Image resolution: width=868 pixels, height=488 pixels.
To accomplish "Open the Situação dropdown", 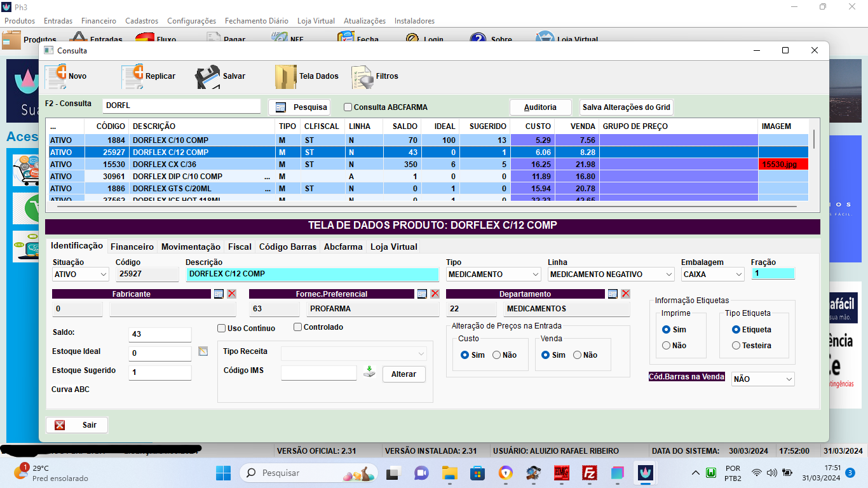I will click(x=81, y=274).
